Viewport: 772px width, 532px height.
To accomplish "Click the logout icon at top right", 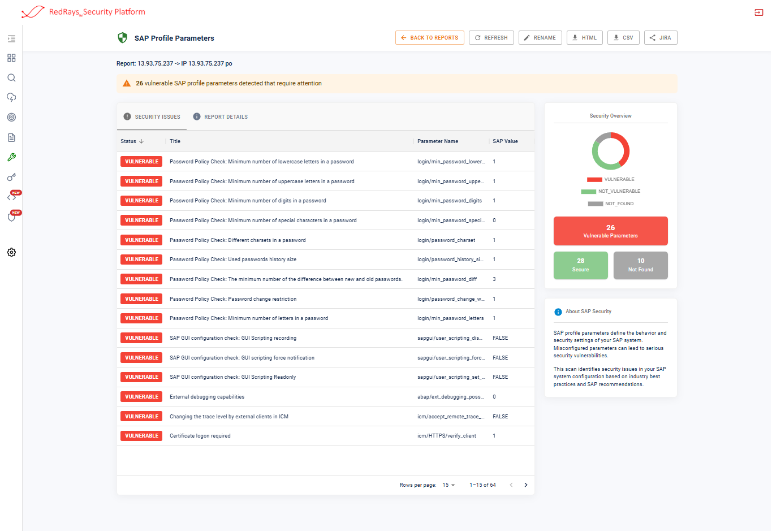I will tap(758, 12).
